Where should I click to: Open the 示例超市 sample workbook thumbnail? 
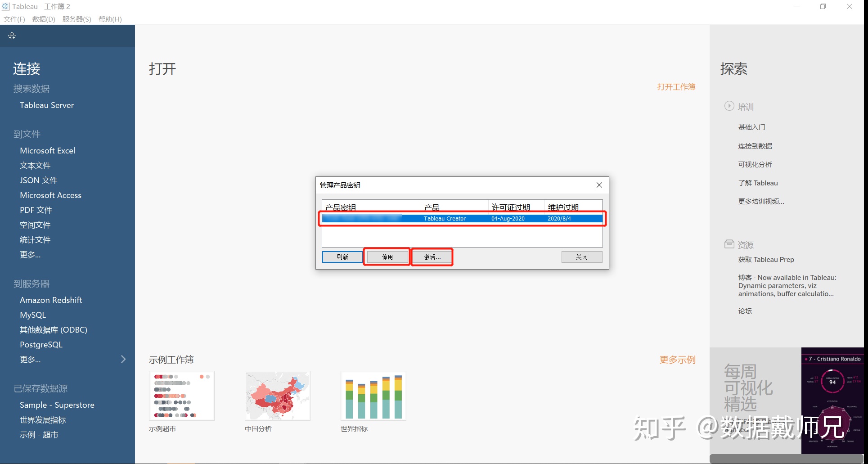(182, 396)
